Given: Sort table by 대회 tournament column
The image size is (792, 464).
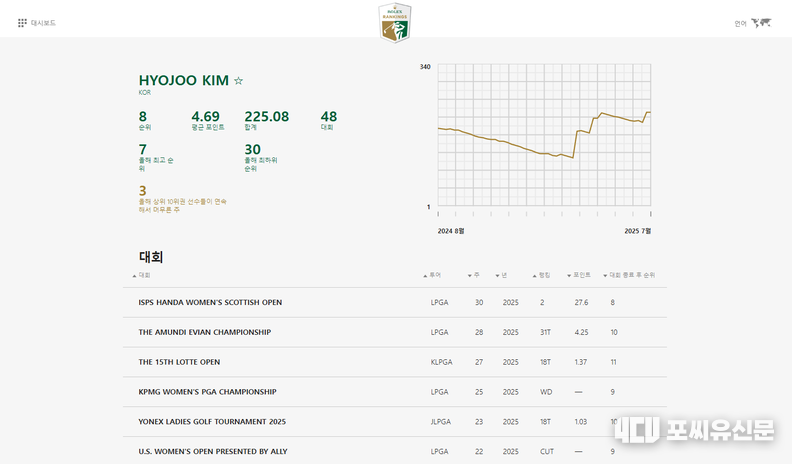Looking at the screenshot, I should point(141,275).
